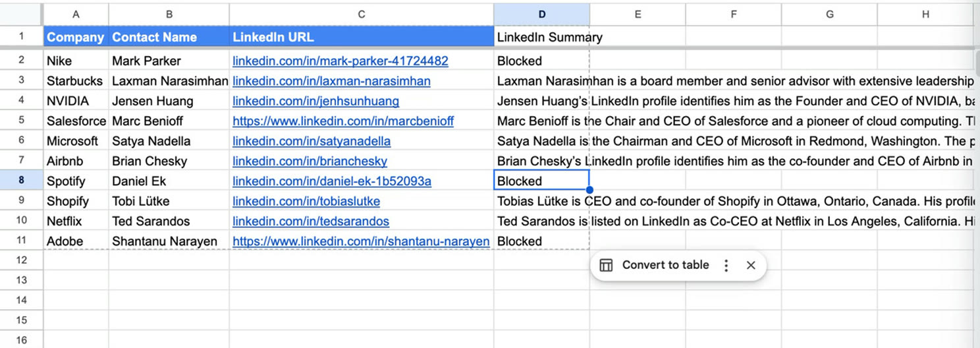Open the shantanu-narayen LinkedIn link
Viewport: 980px width, 348px height.
click(x=361, y=241)
